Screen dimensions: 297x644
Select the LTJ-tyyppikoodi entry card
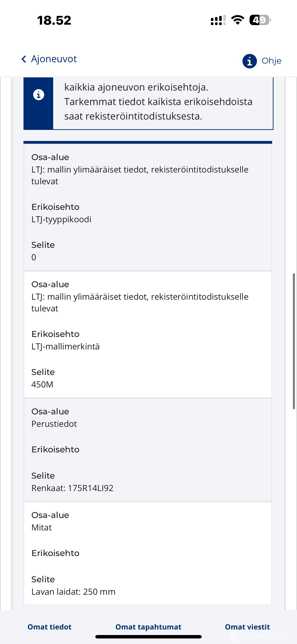(x=148, y=207)
